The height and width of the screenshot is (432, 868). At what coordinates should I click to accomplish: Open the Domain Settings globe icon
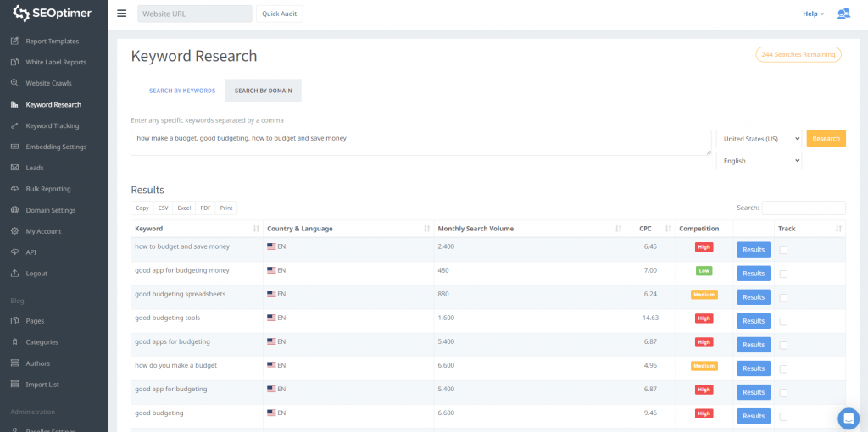click(15, 210)
